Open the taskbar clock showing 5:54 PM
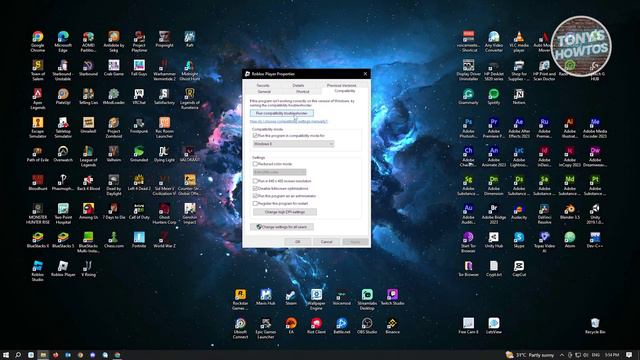 pyautogui.click(x=612, y=355)
